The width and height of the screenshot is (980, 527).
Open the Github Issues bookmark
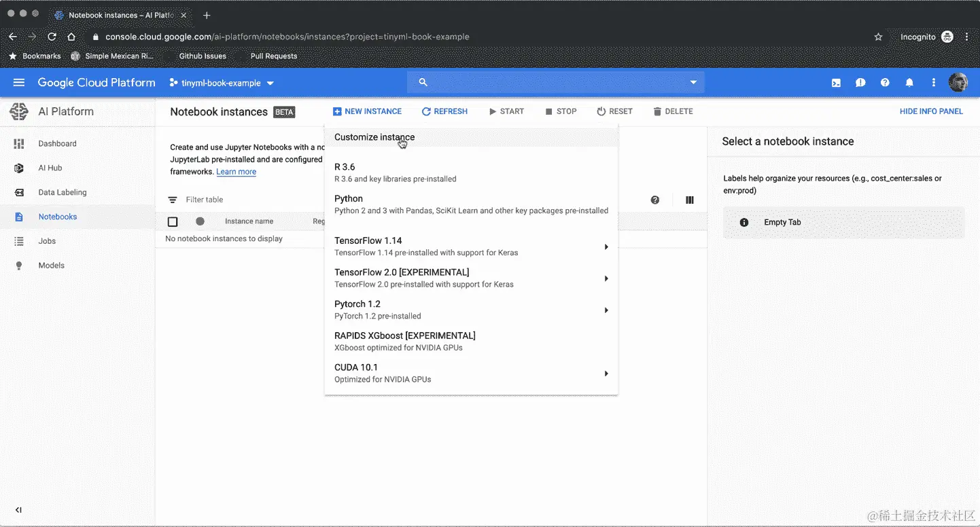[x=203, y=56]
